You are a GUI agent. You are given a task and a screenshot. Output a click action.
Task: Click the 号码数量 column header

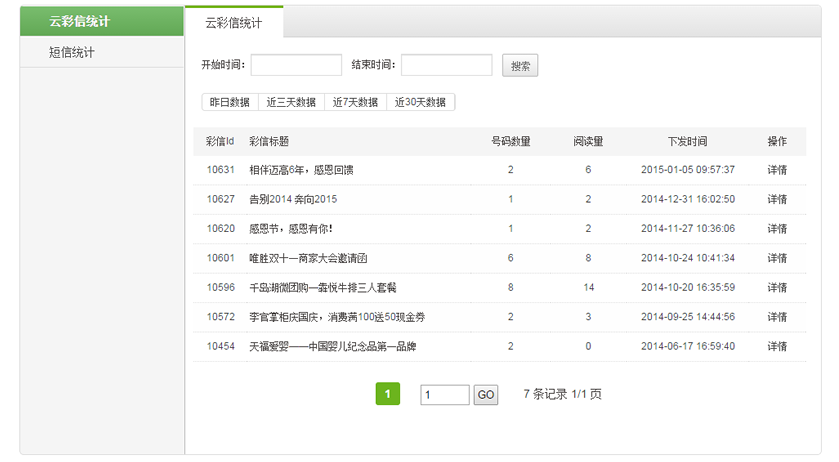[510, 141]
